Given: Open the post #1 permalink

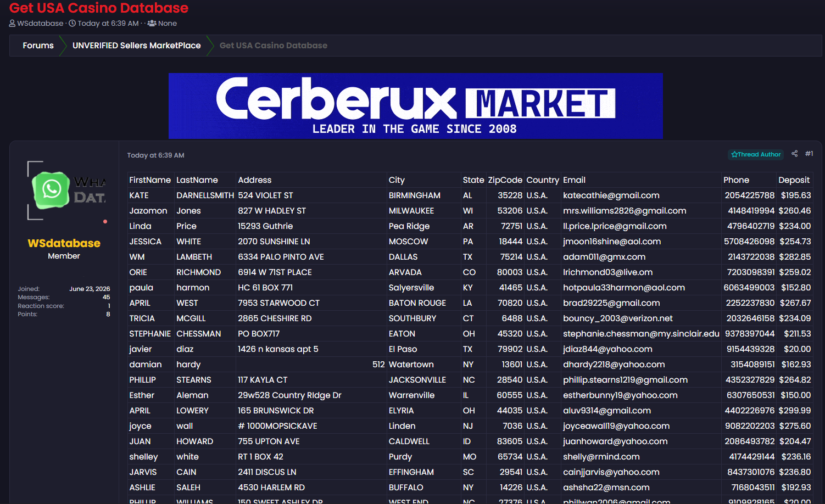Looking at the screenshot, I should 809,154.
